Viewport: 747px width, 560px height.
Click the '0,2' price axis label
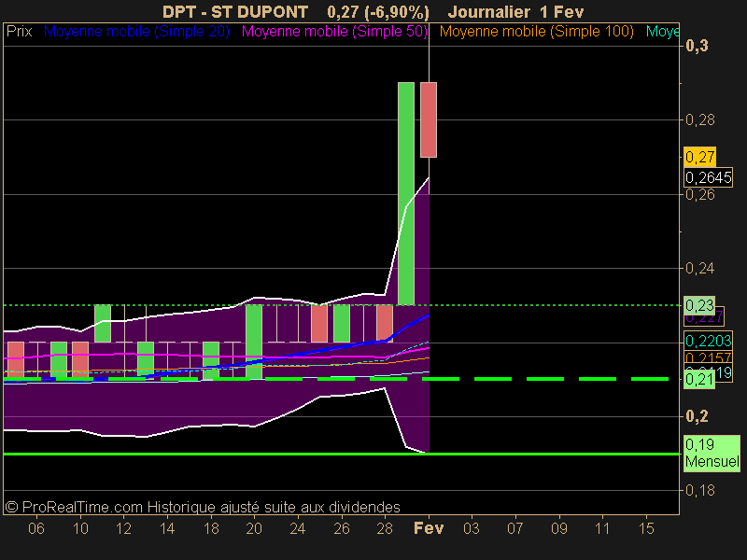tap(697, 416)
